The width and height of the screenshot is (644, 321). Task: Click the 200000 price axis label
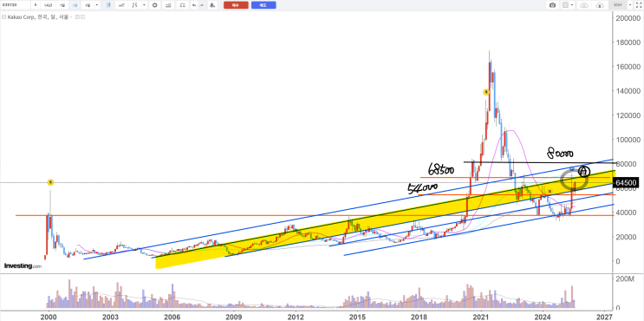tap(628, 18)
